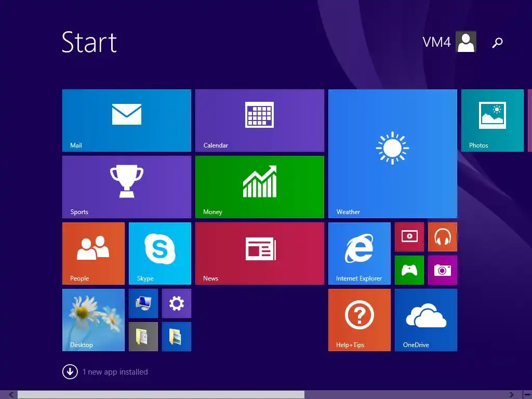532x399 pixels.
Task: Open the Weather tile
Action: point(393,154)
